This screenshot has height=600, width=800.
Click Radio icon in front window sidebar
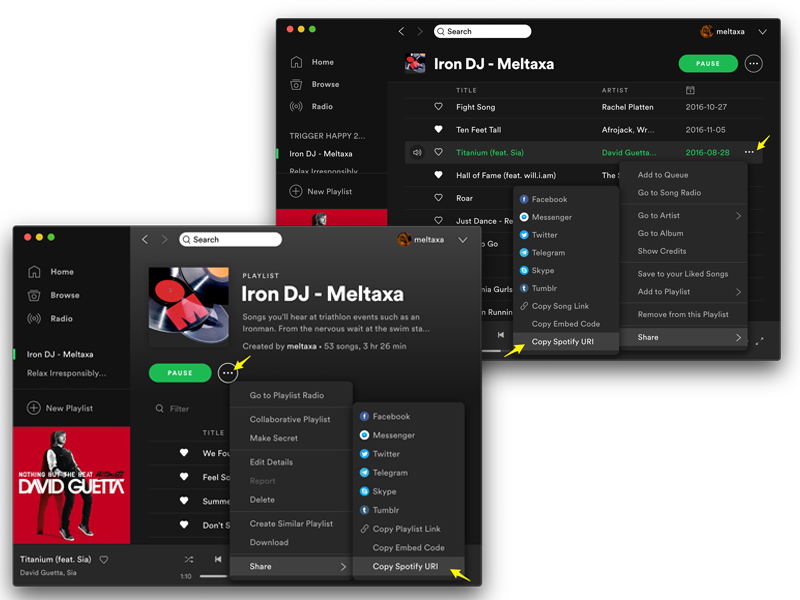pos(34,318)
